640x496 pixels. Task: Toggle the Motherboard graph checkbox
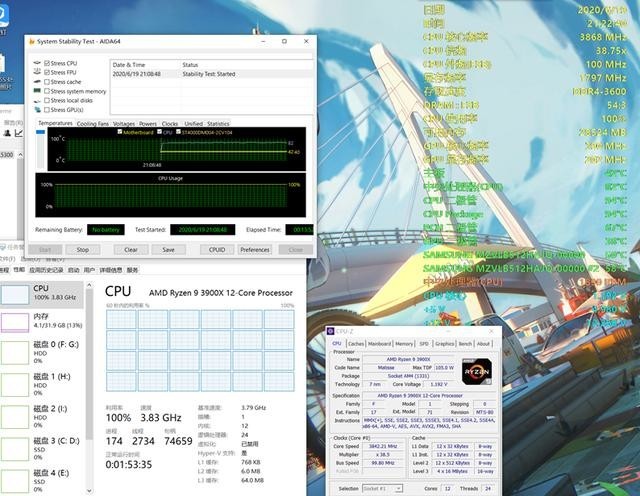tap(120, 132)
